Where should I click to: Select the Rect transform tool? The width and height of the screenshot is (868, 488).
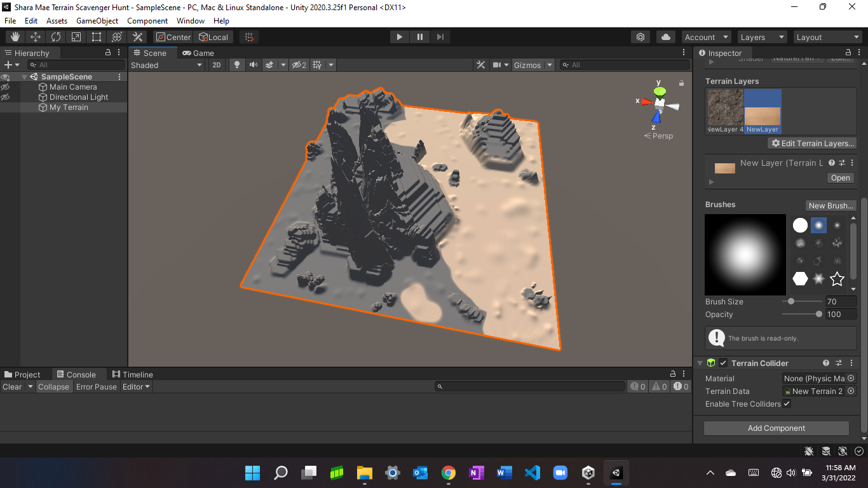click(97, 37)
